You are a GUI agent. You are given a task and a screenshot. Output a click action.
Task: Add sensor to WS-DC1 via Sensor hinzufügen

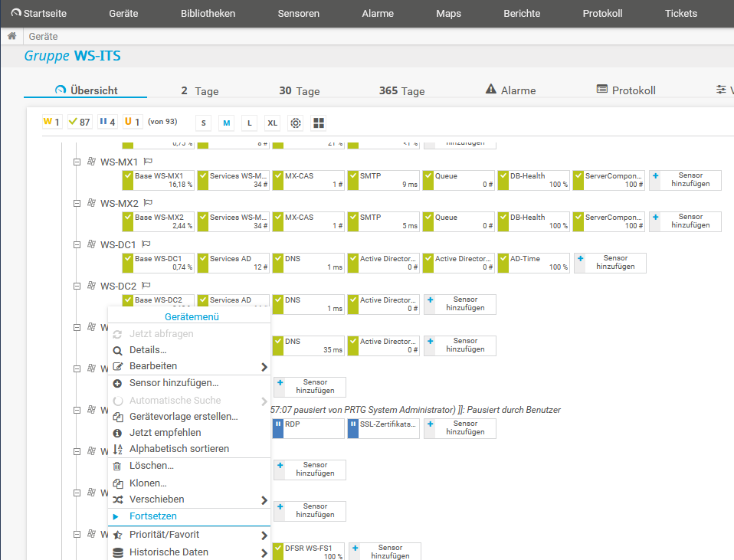[610, 262]
